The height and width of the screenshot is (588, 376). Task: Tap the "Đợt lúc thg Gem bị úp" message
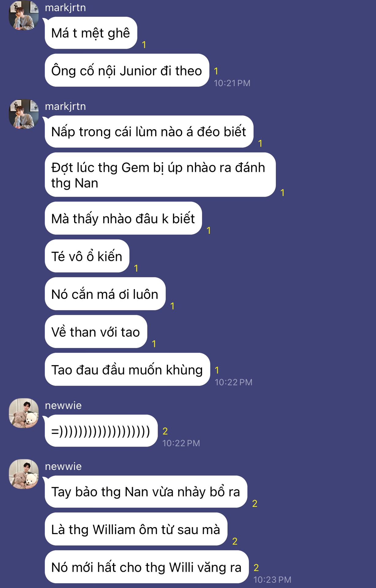160,175
